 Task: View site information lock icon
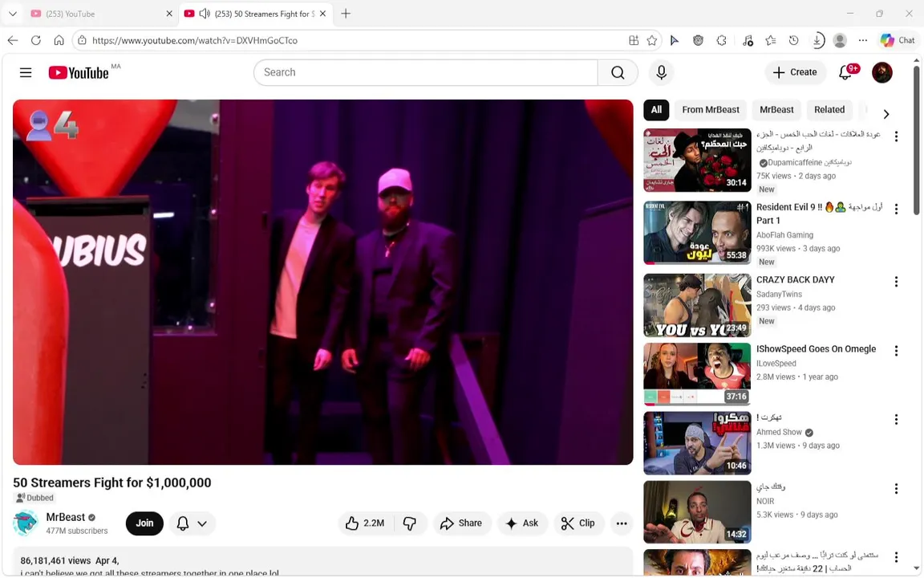pyautogui.click(x=82, y=40)
